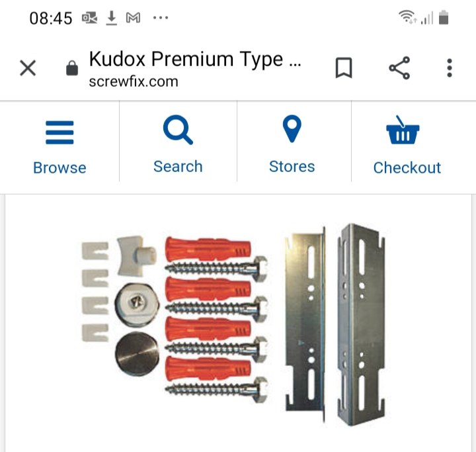The width and height of the screenshot is (476, 452).
Task: Tap the magnifying glass Search icon
Action: coord(178,130)
